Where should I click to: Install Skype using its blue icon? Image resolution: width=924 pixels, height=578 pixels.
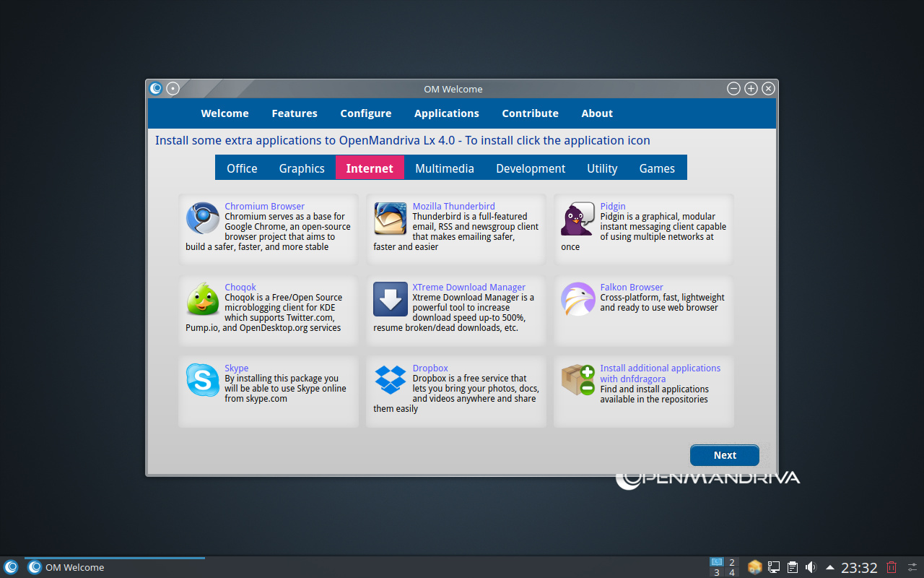203,380
